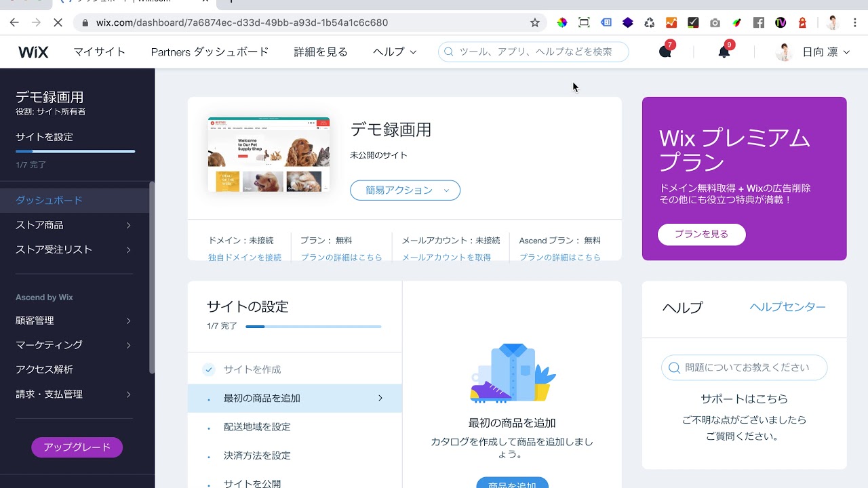The image size is (868, 488).
Task: Expand ストア受注リスト in the sidebar
Action: click(128, 250)
